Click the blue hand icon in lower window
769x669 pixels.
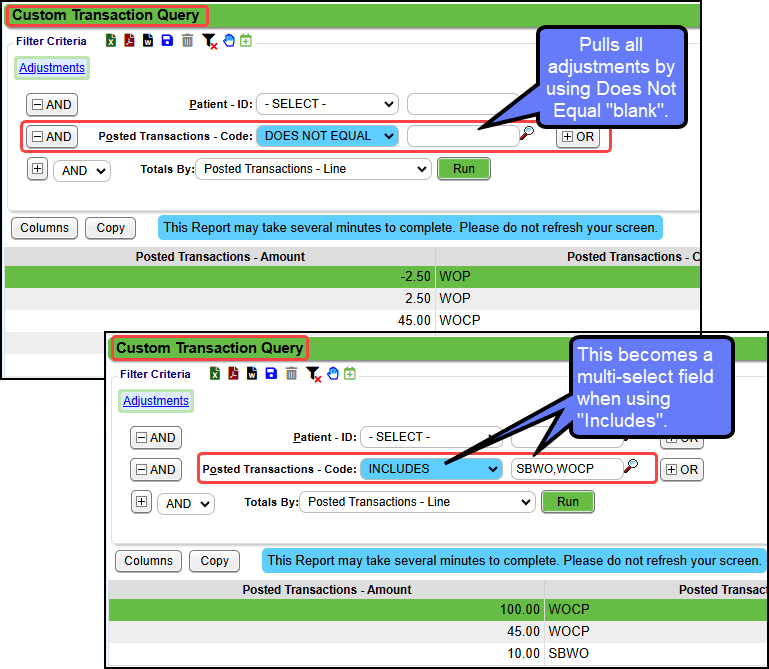333,374
